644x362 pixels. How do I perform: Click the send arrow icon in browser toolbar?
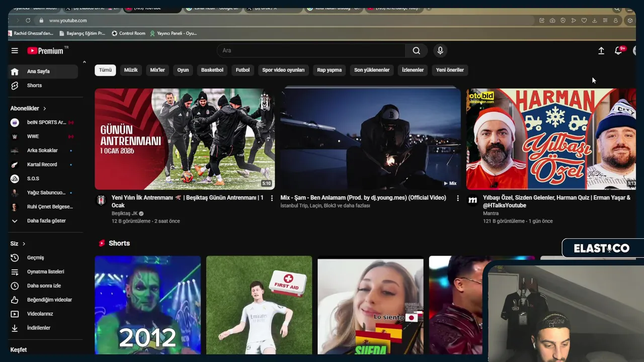click(574, 21)
